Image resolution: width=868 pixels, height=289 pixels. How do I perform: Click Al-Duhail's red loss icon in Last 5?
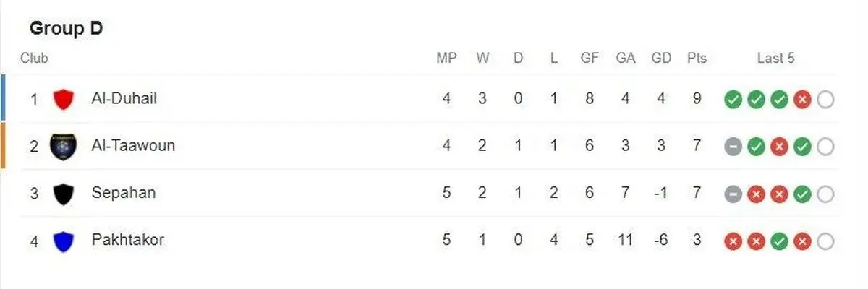click(x=802, y=100)
